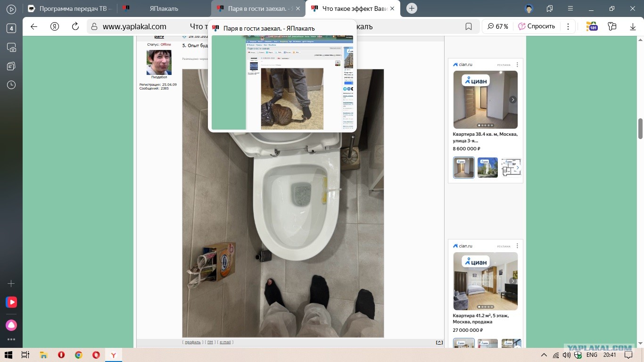Image resolution: width=644 pixels, height=362 pixels.
Task: Open File Explorer from the taskbar
Action: point(43,355)
